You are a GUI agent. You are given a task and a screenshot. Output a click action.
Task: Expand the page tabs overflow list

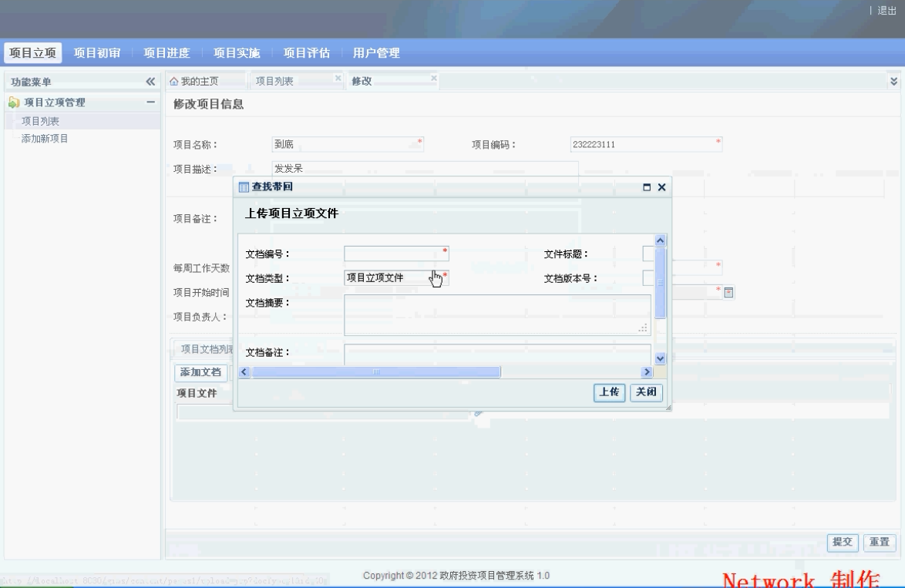(893, 82)
